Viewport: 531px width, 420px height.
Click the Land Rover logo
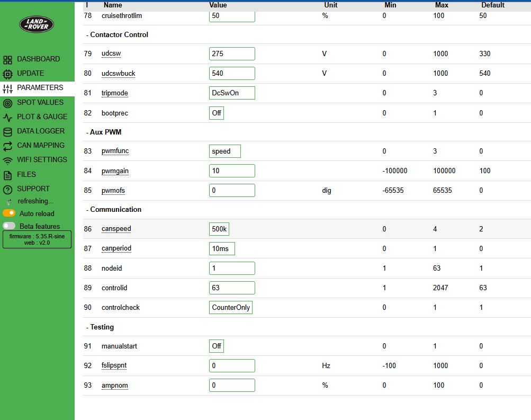(x=37, y=24)
